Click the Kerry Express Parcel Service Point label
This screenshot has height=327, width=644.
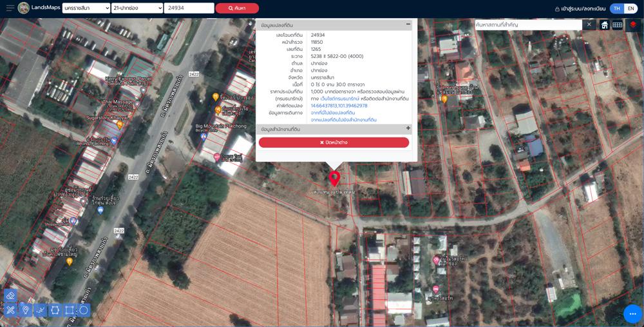coord(128,81)
